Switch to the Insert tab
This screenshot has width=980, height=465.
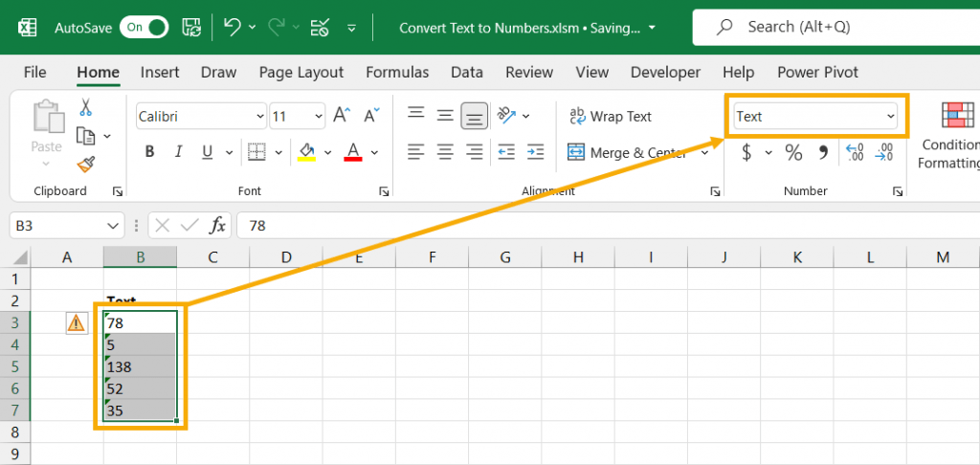click(x=160, y=73)
